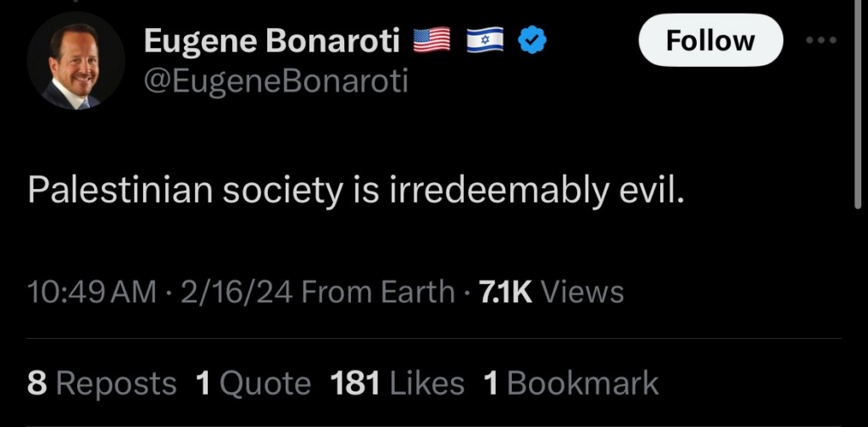Show the 181 Likes list
The image size is (868, 427).
(x=398, y=383)
